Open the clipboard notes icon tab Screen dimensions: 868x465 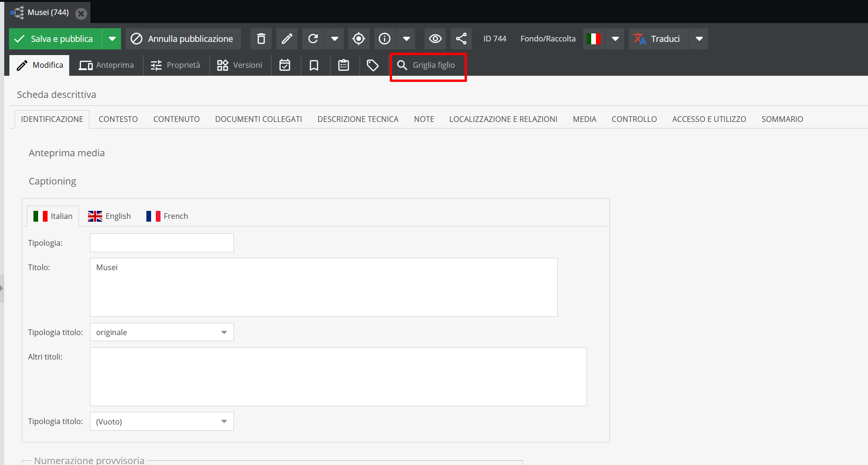(344, 65)
